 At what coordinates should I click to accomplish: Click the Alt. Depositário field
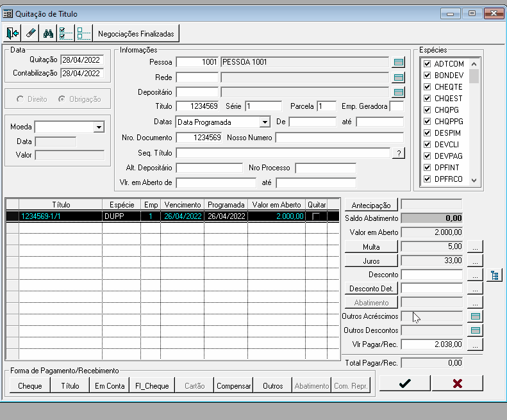click(209, 168)
